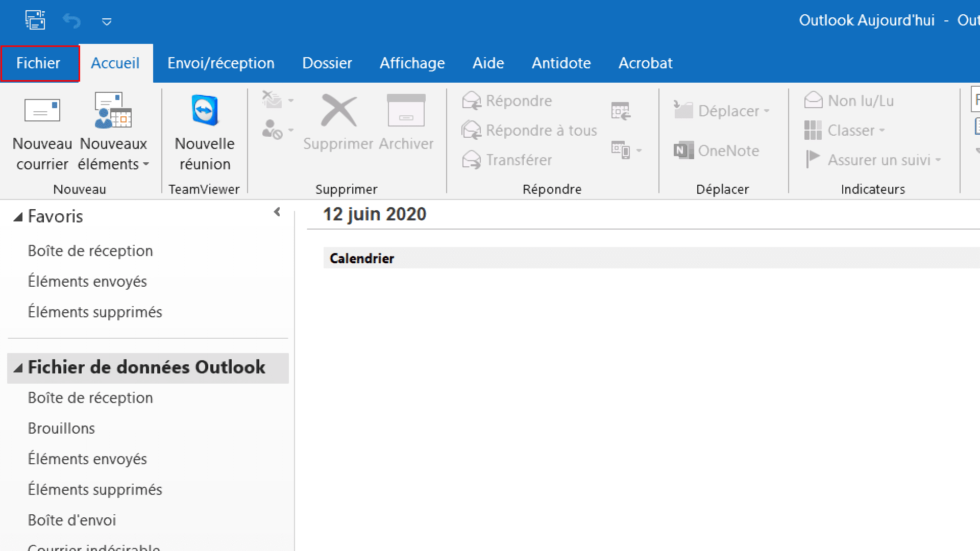This screenshot has width=980, height=551.
Task: Click Transférer in the ribbon
Action: pos(507,160)
